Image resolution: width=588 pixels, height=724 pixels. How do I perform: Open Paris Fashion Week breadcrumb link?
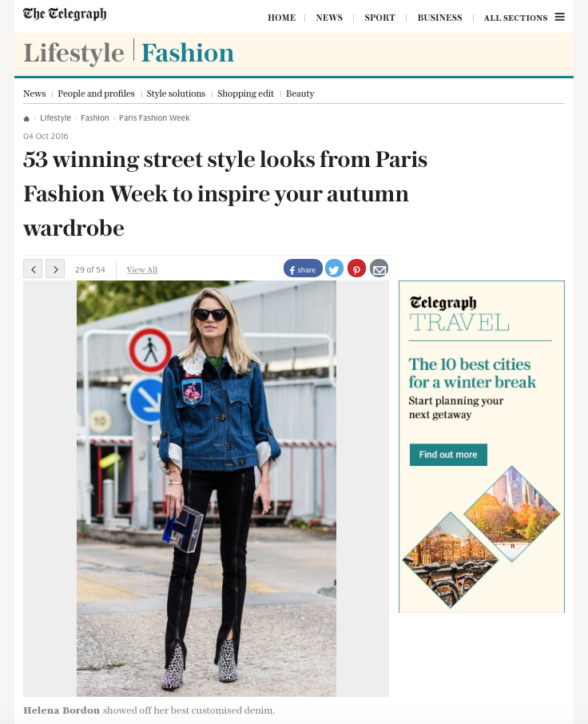click(154, 118)
